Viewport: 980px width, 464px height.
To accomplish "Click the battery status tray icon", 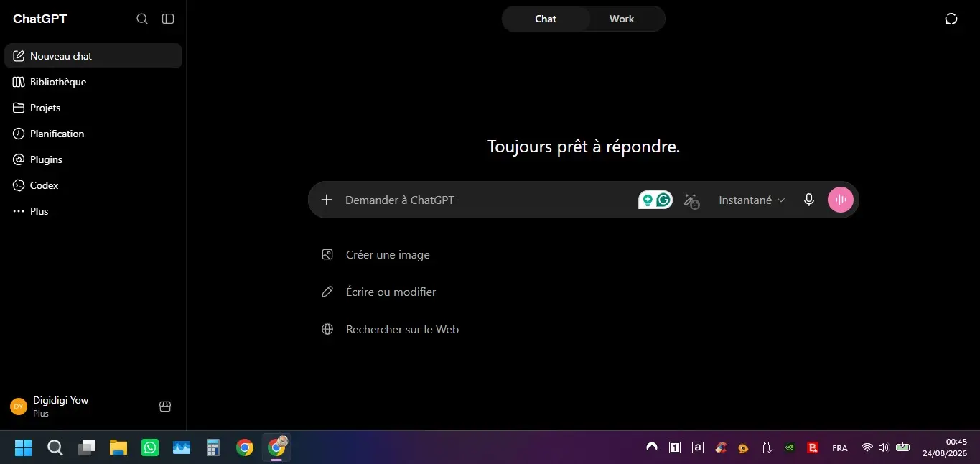I will click(x=903, y=447).
